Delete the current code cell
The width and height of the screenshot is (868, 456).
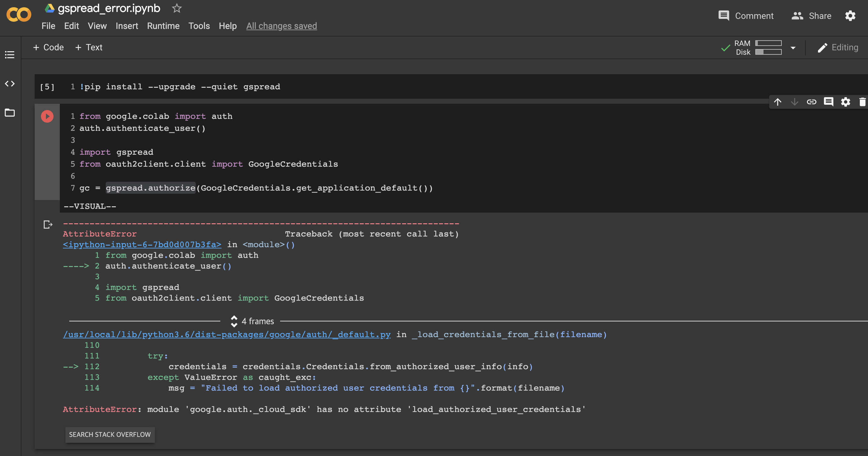tap(863, 102)
